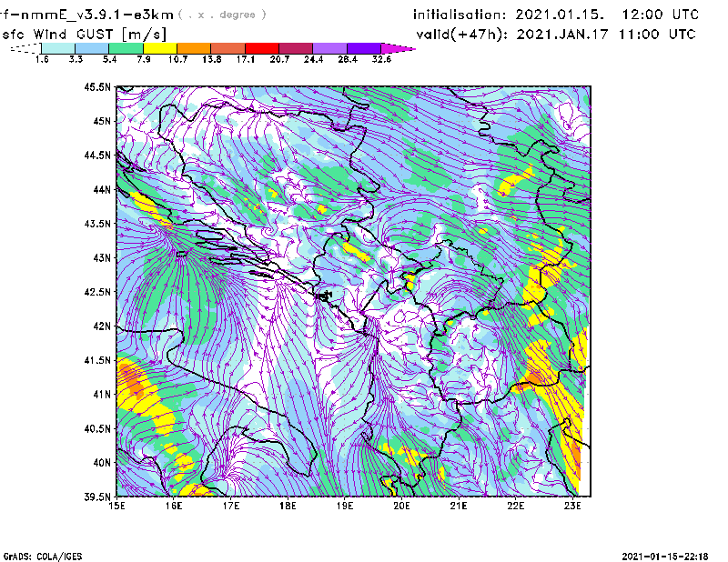Click the 21E longitude label
The height and width of the screenshot is (562, 728).
(459, 506)
